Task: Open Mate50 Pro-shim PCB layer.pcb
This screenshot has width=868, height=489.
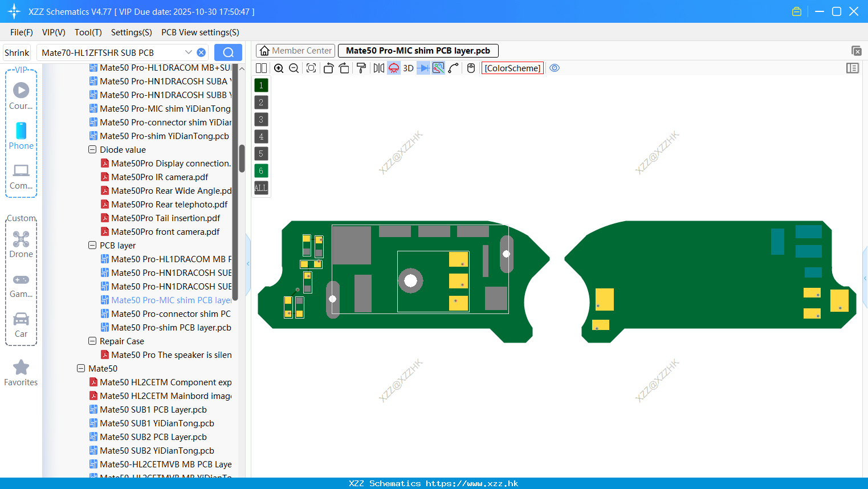Action: coord(171,328)
